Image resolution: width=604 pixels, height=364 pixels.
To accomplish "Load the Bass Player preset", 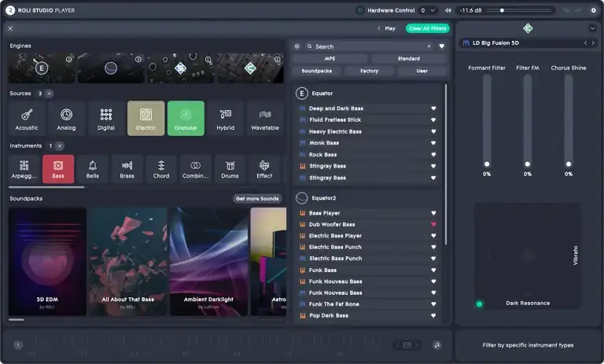I will pos(368,213).
